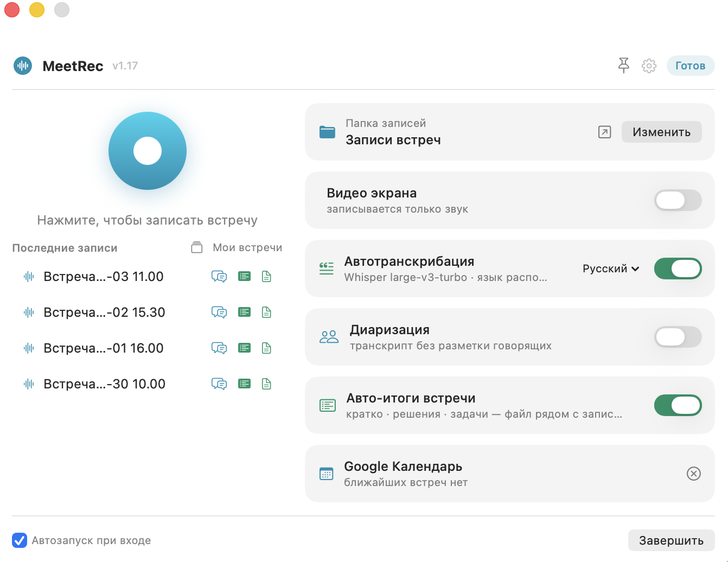This screenshot has height=562, width=728.
Task: Open the recording Встреча...-02 15.30
Action: pyautogui.click(x=104, y=312)
